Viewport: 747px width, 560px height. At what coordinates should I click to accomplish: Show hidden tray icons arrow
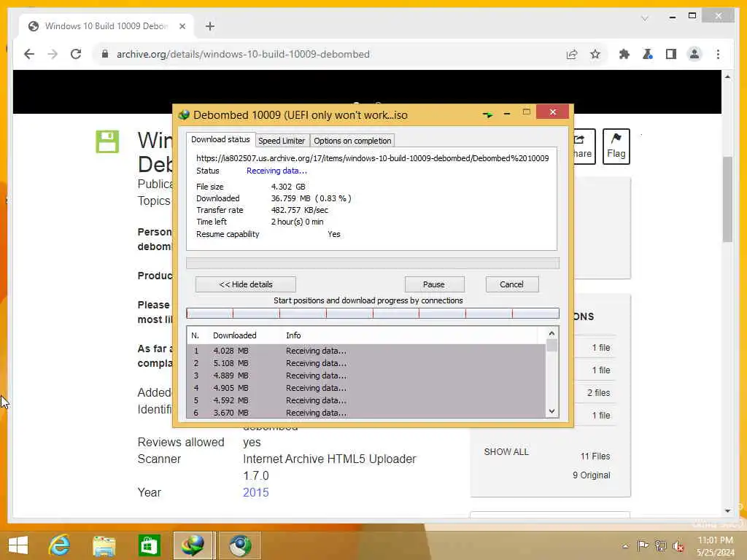[x=625, y=546]
